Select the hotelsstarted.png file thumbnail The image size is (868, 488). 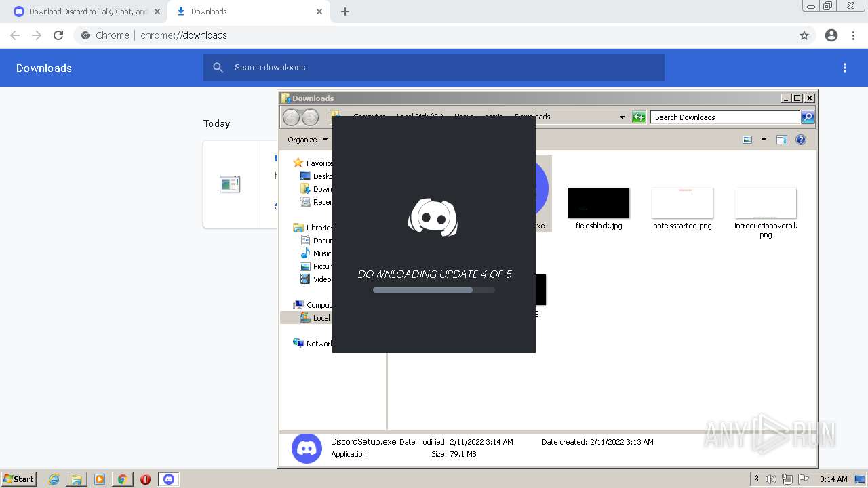[682, 203]
